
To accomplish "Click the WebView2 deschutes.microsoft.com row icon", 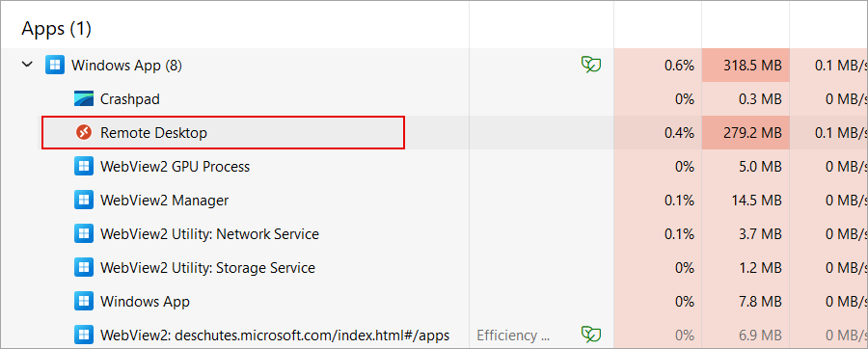I will [83, 335].
